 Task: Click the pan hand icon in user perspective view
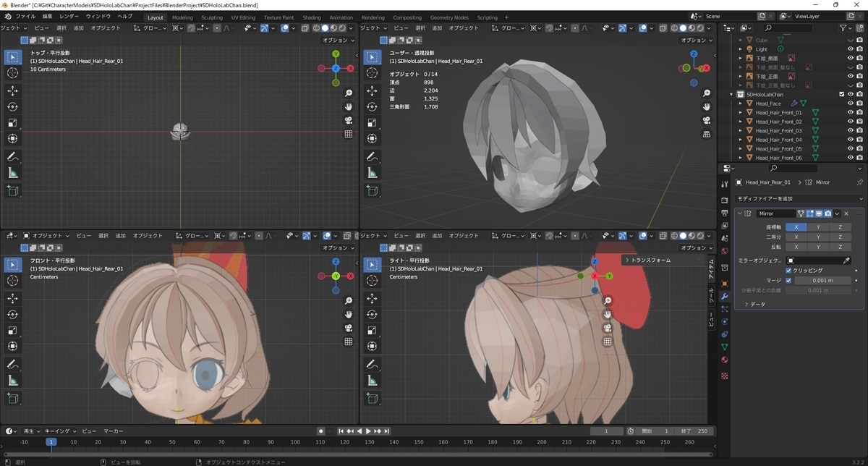point(707,106)
